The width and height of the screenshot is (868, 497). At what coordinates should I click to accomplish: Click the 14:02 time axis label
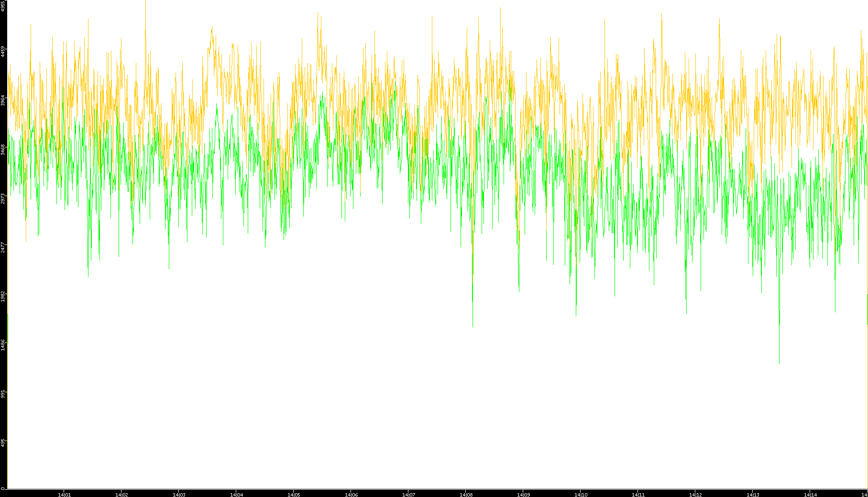pyautogui.click(x=121, y=495)
